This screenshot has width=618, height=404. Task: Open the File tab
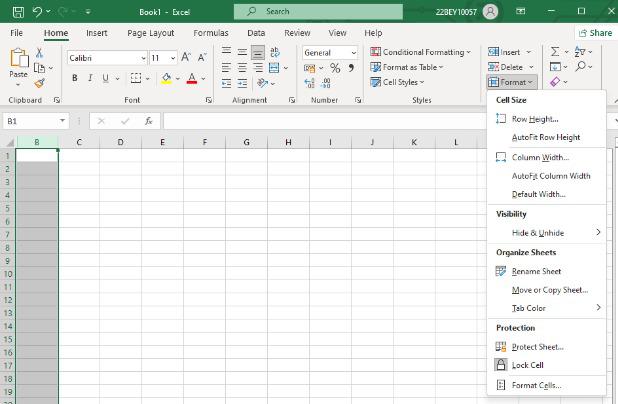(16, 33)
